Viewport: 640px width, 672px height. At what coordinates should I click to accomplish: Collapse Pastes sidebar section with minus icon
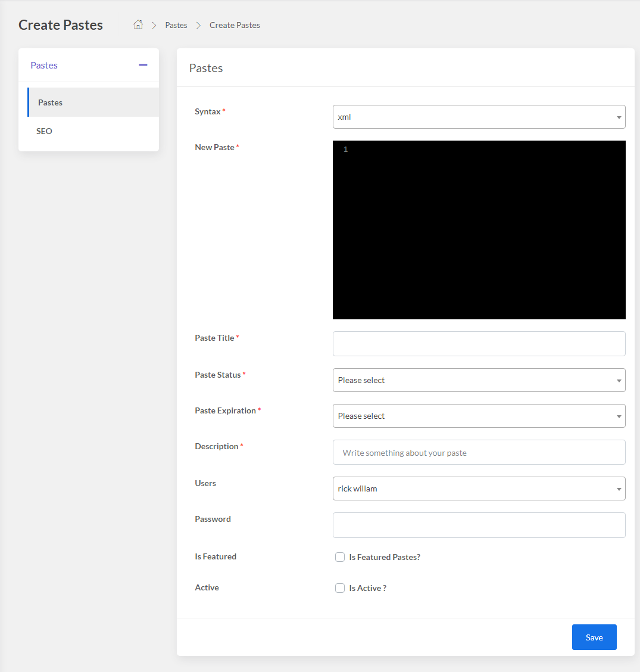[x=143, y=65]
